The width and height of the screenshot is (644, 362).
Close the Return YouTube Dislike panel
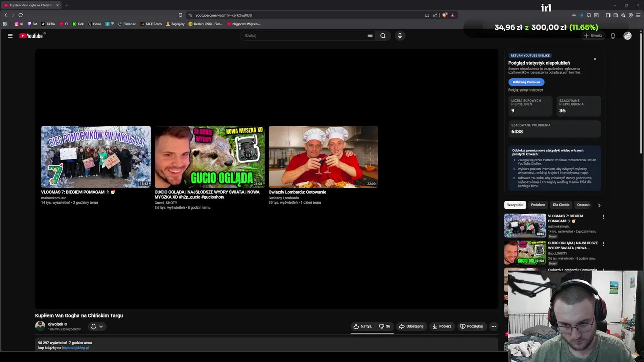click(x=595, y=59)
